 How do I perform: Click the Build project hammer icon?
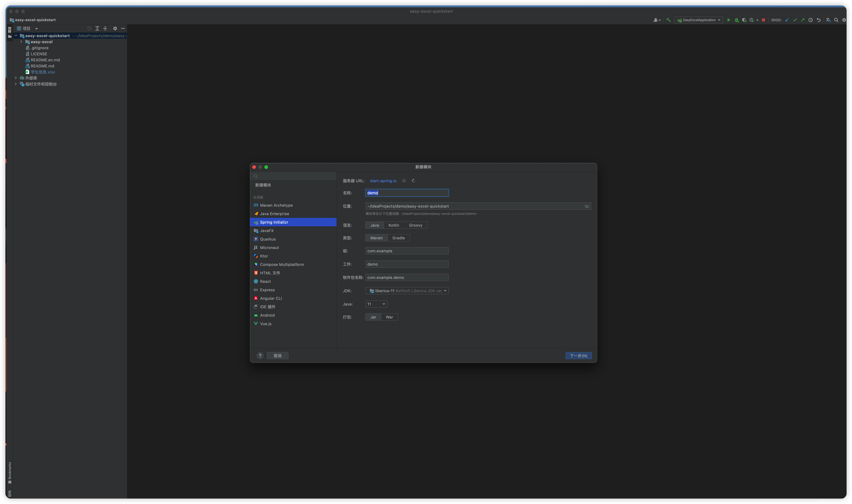click(x=668, y=20)
